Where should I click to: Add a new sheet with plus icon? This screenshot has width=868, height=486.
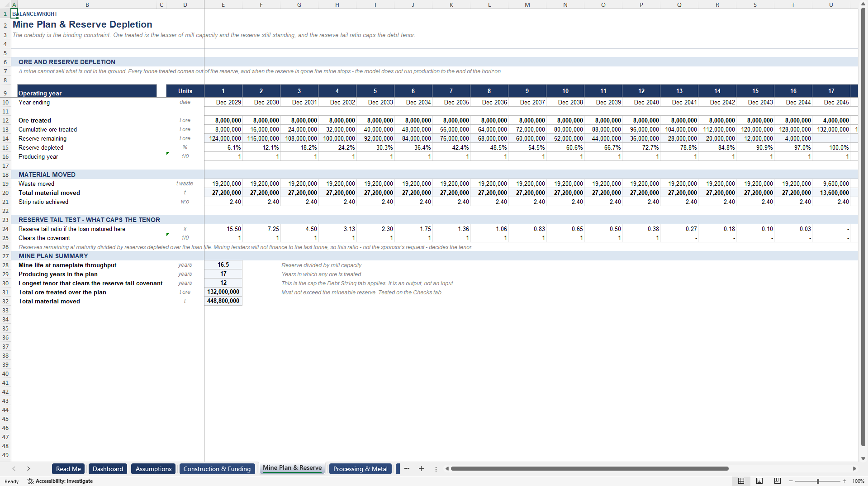click(x=421, y=469)
